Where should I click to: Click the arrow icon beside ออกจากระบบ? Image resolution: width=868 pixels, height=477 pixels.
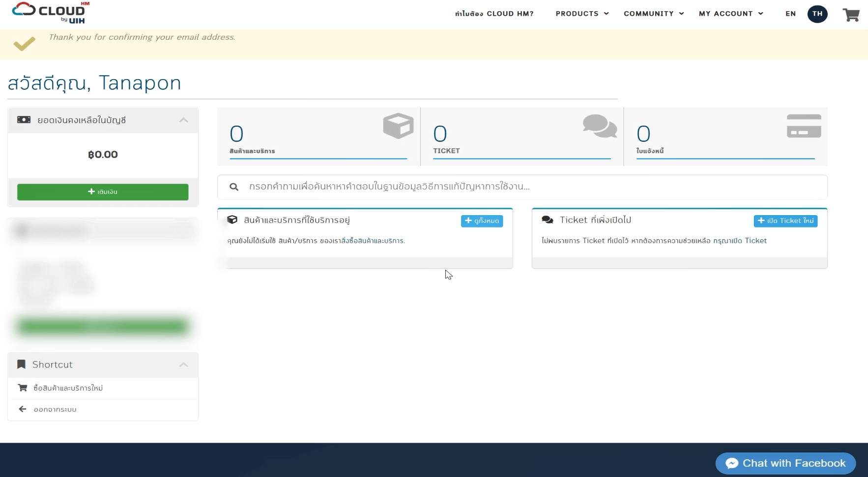pos(22,409)
